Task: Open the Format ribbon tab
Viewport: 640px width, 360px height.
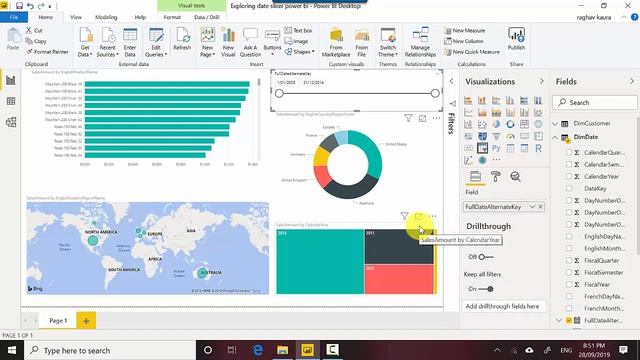Action: 172,17
